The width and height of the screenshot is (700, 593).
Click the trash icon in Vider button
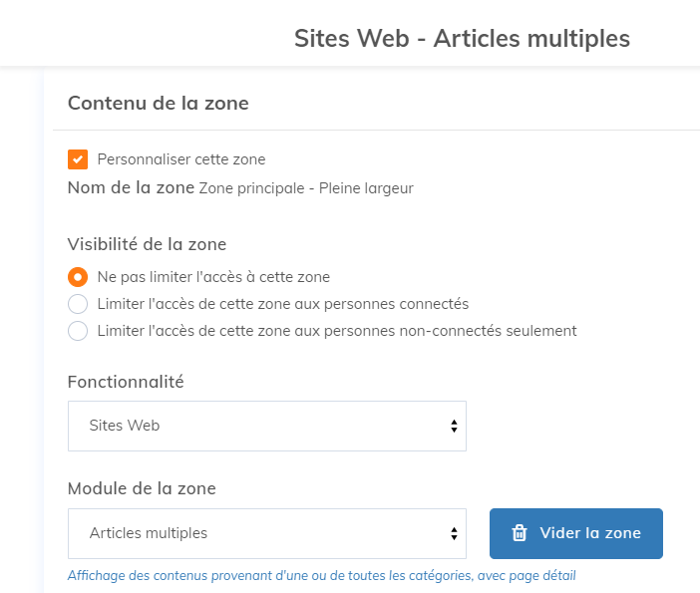(520, 533)
